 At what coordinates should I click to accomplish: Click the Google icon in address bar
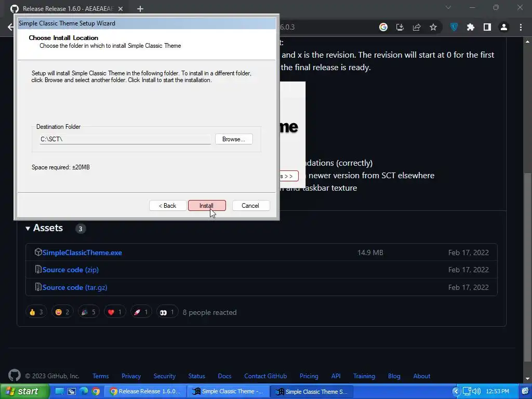click(383, 27)
